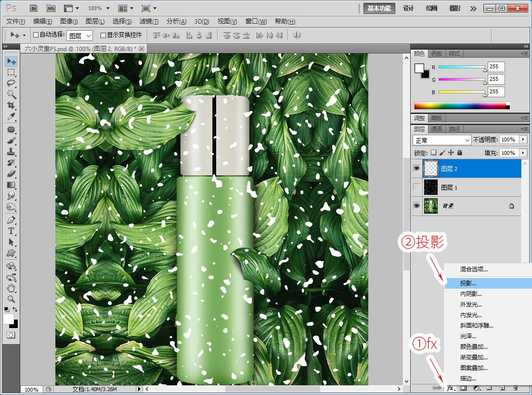This screenshot has width=532, height=395.
Task: Launch Bridge with the Br icon
Action: 33,8
